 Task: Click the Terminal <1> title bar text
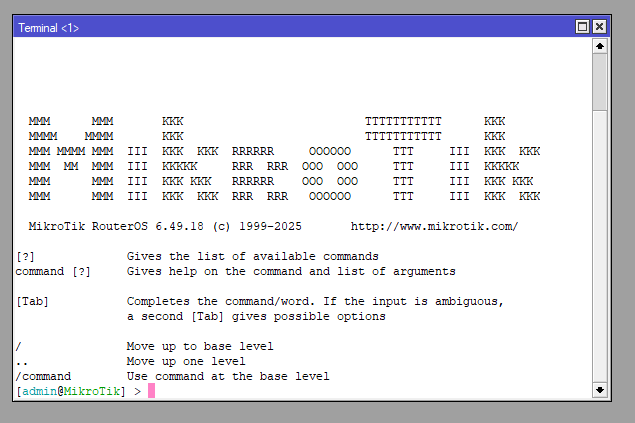coord(49,28)
